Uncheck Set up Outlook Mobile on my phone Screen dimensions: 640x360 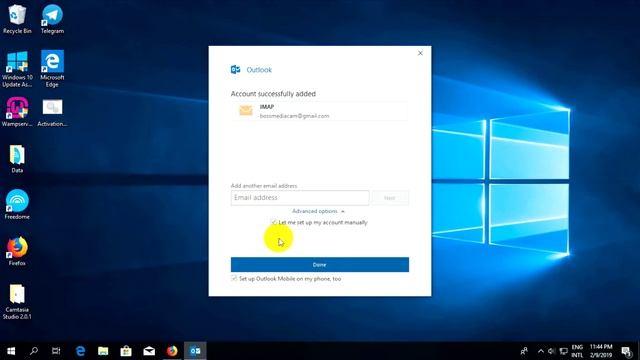point(234,278)
